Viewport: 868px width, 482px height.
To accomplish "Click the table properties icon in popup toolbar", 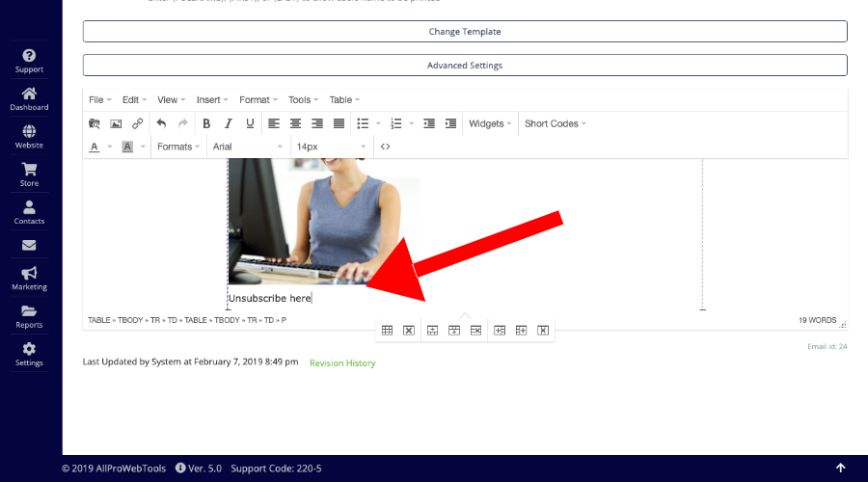I will (387, 330).
